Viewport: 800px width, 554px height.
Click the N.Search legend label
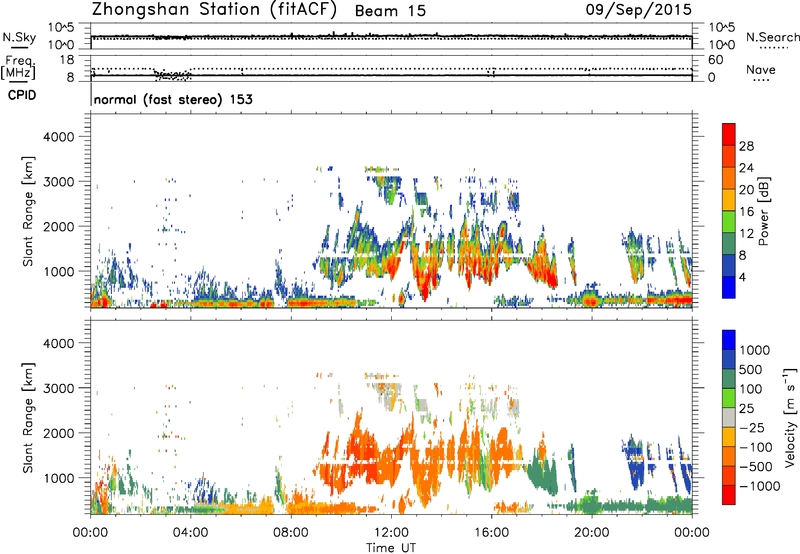[x=772, y=37]
